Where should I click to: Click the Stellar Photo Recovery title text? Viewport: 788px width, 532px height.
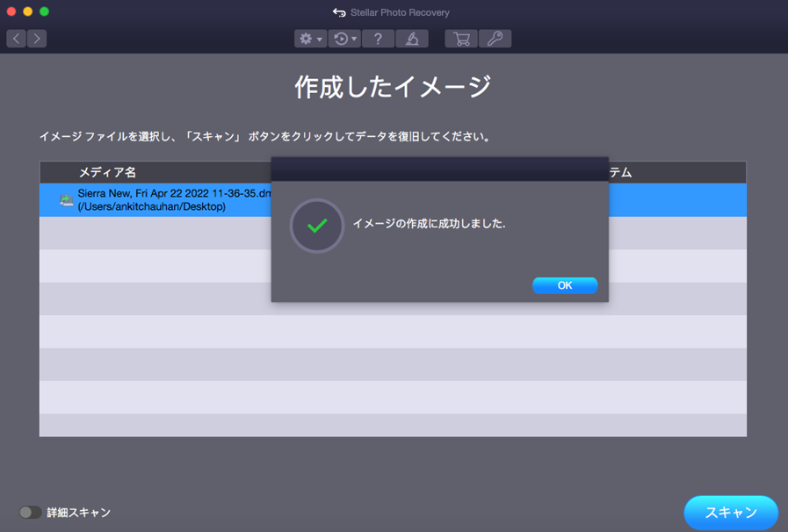point(400,12)
